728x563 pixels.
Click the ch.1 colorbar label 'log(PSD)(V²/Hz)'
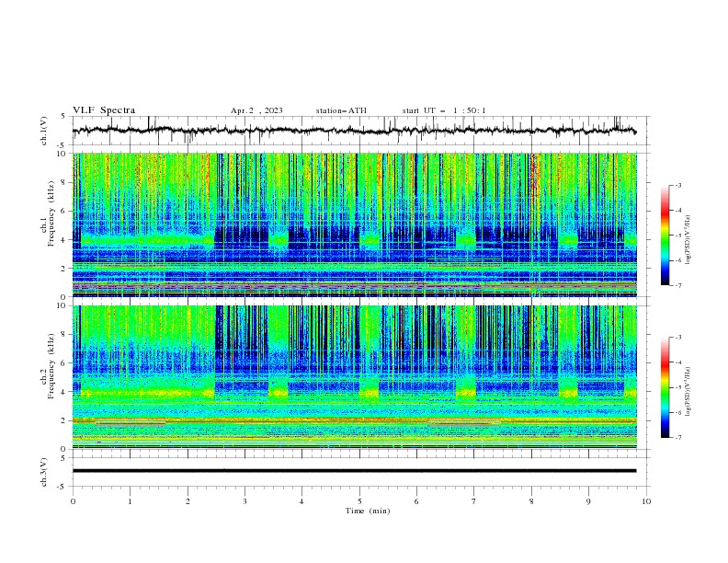pyautogui.click(x=688, y=240)
